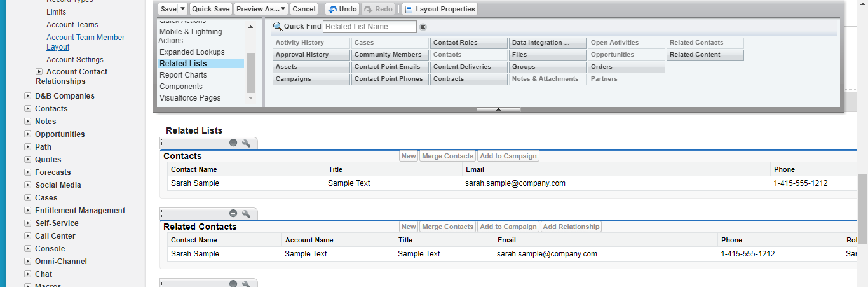
Task: Open Related Contacts list wrench properties
Action: point(247,214)
